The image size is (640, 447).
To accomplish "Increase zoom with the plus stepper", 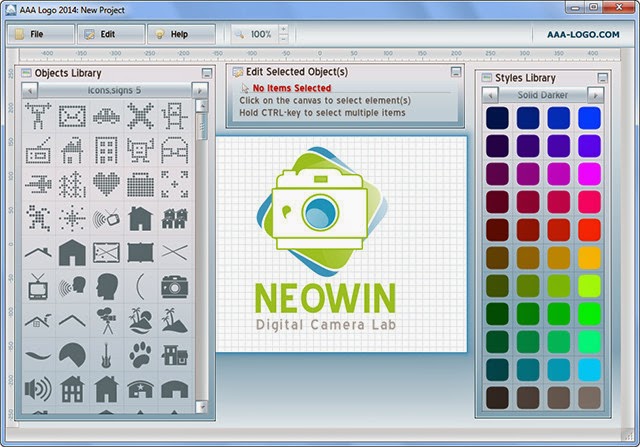I will (x=283, y=29).
